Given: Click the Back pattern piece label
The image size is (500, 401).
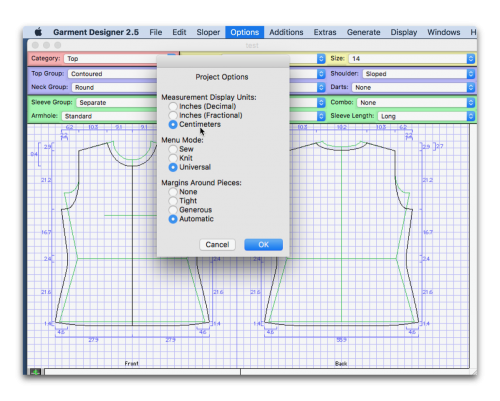Looking at the screenshot, I should pos(341,363).
